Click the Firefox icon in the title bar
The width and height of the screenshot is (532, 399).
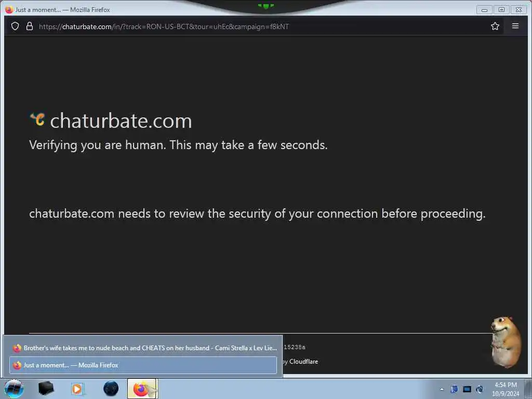[x=9, y=9]
